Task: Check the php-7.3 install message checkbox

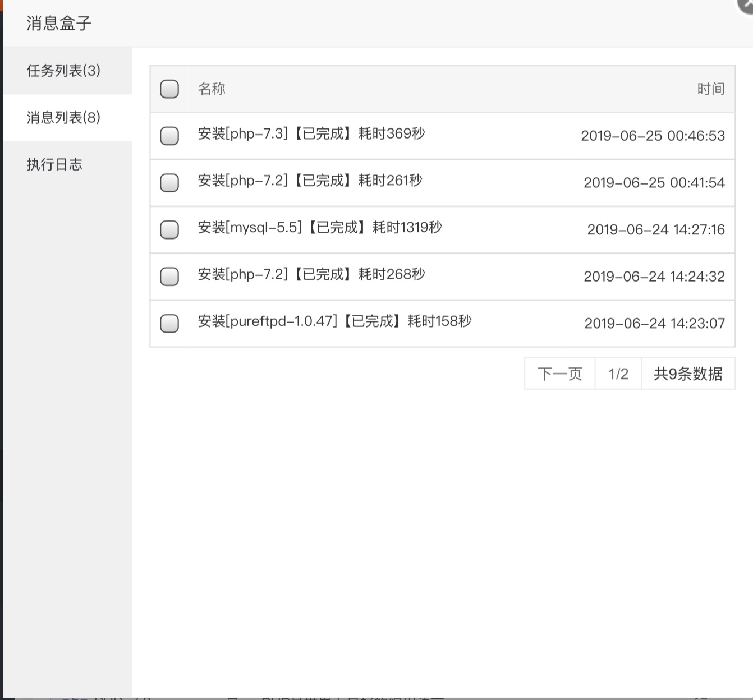Action: (169, 136)
